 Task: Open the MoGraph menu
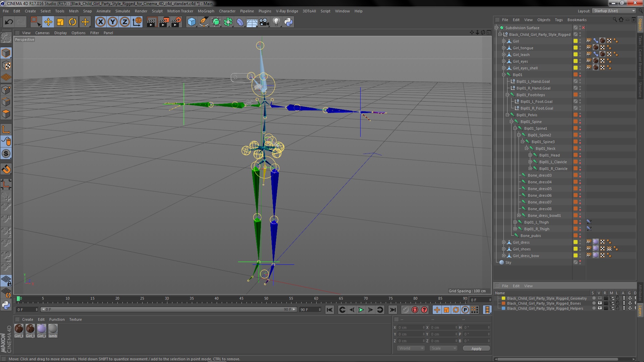(206, 11)
